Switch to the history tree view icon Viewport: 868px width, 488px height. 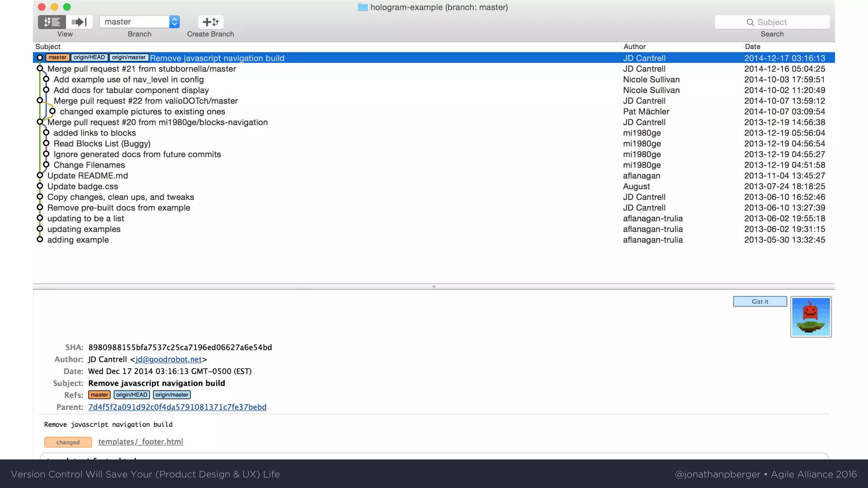point(52,22)
